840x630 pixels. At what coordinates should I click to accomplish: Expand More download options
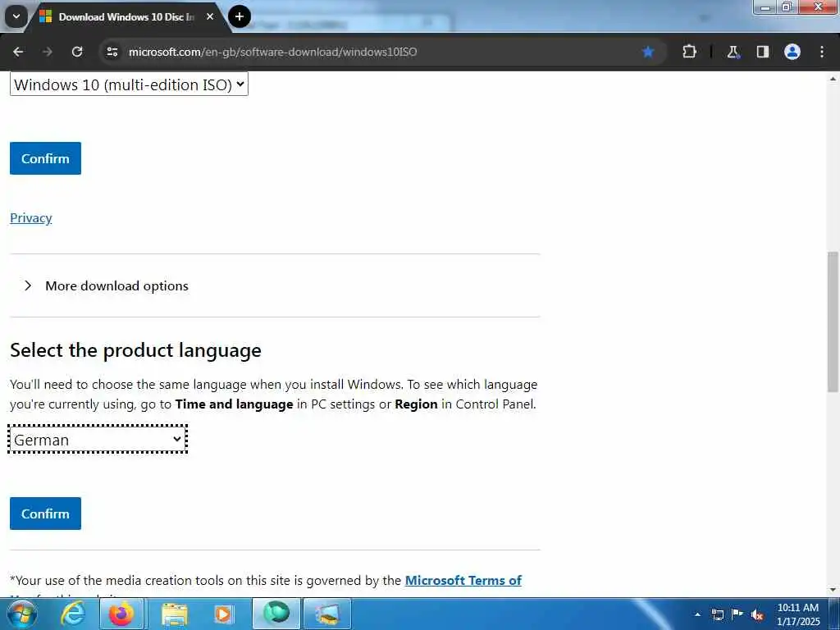tap(107, 285)
